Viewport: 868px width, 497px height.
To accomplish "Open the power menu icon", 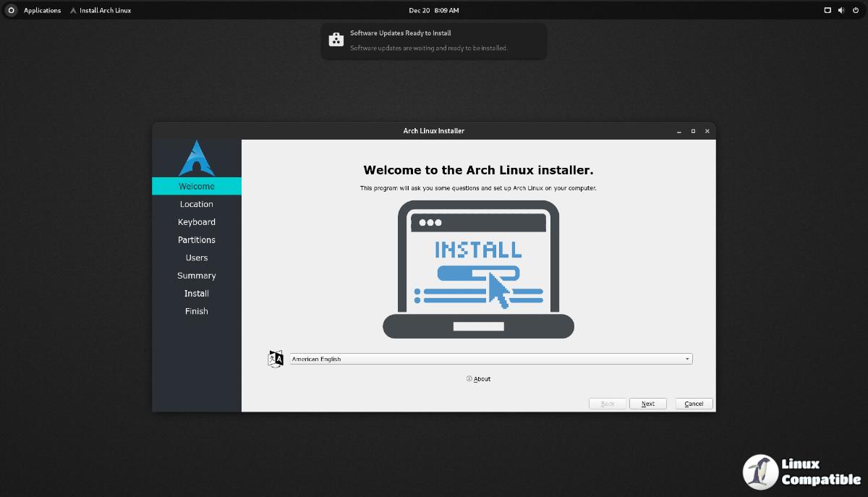I will pyautogui.click(x=855, y=10).
